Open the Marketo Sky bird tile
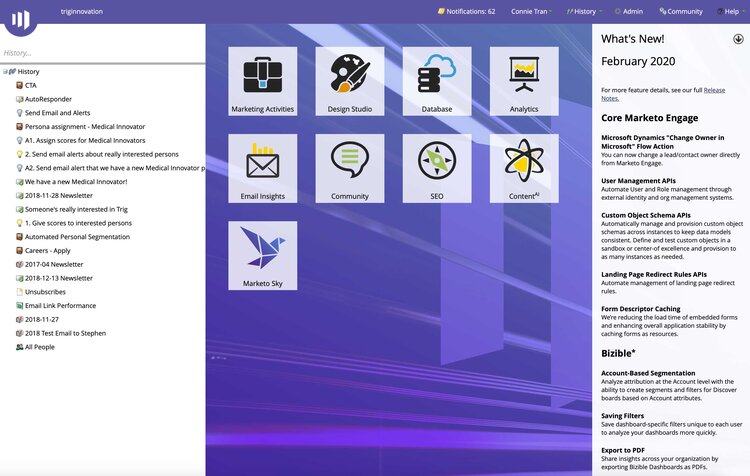 click(263, 255)
